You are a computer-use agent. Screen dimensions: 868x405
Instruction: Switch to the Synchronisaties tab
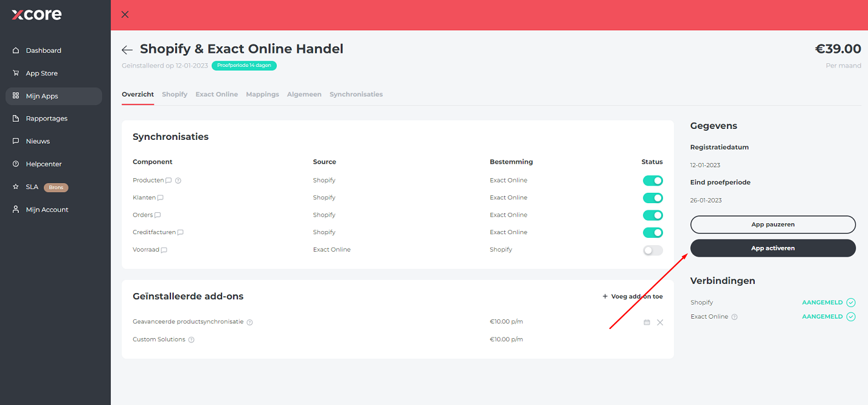pyautogui.click(x=356, y=94)
